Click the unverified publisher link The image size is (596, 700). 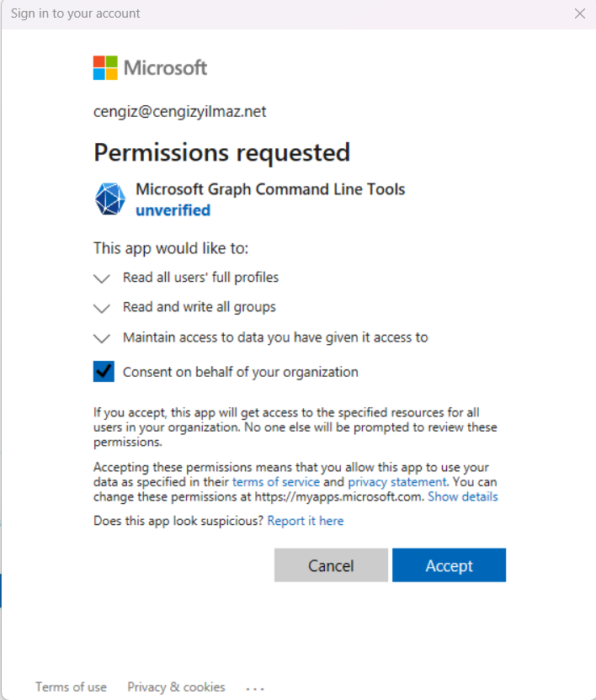pyautogui.click(x=173, y=210)
